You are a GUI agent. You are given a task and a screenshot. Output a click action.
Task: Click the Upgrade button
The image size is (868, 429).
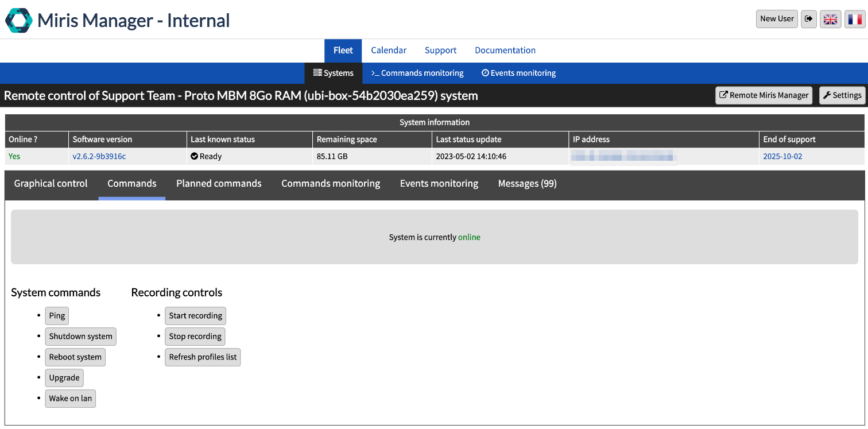click(x=64, y=378)
